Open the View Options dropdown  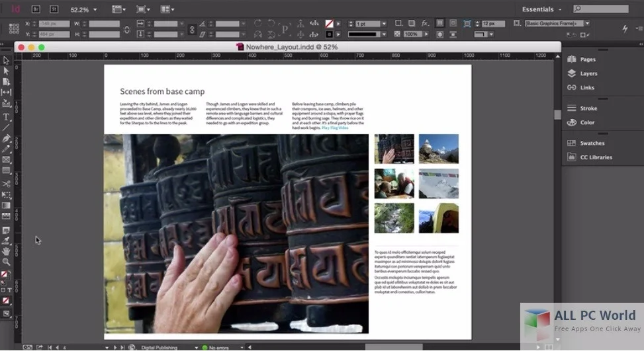[119, 9]
